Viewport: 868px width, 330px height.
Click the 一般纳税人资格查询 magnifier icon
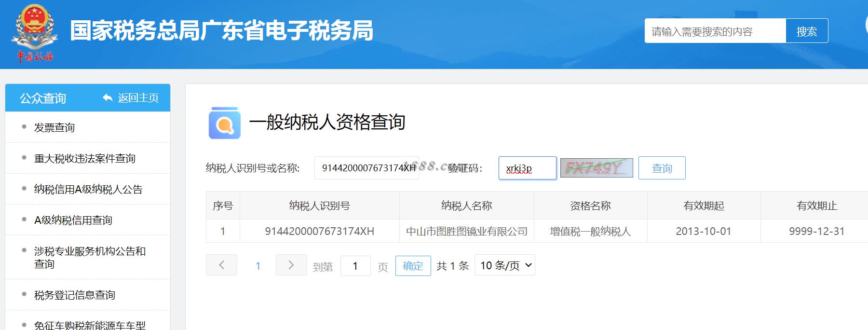click(224, 123)
